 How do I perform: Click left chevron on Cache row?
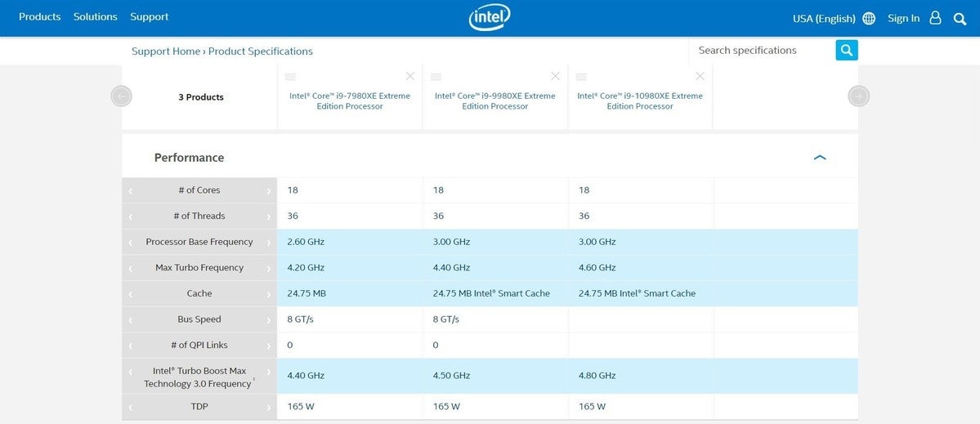coord(130,293)
